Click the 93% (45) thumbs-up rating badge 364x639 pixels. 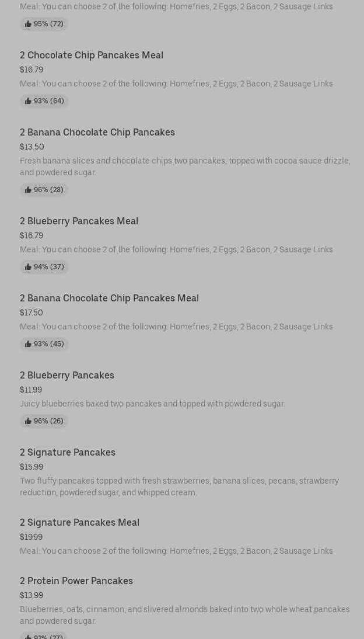pos(44,344)
